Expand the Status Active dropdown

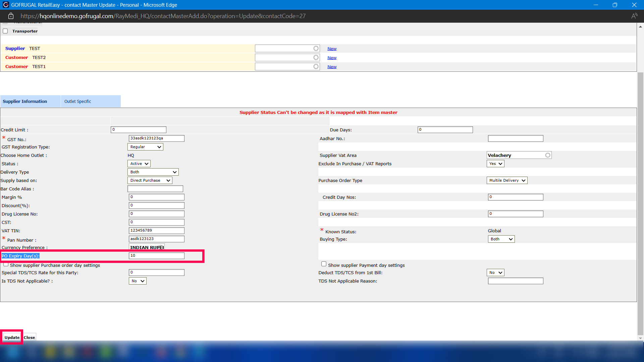[x=139, y=164]
